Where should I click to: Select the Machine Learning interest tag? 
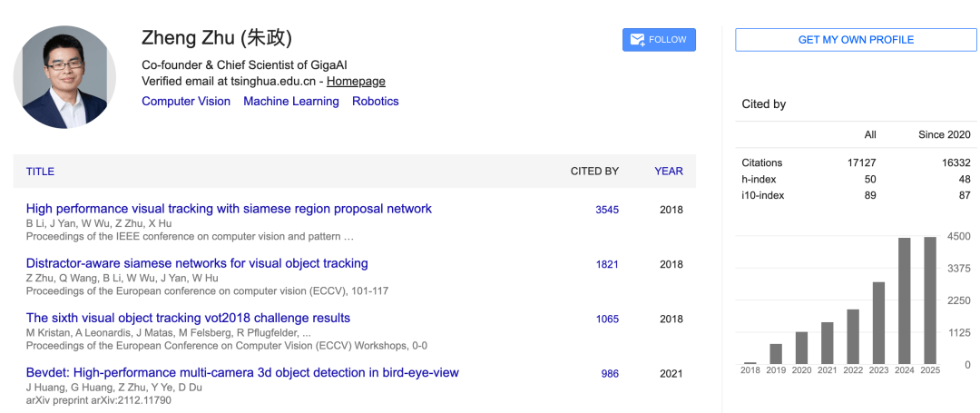(x=290, y=102)
